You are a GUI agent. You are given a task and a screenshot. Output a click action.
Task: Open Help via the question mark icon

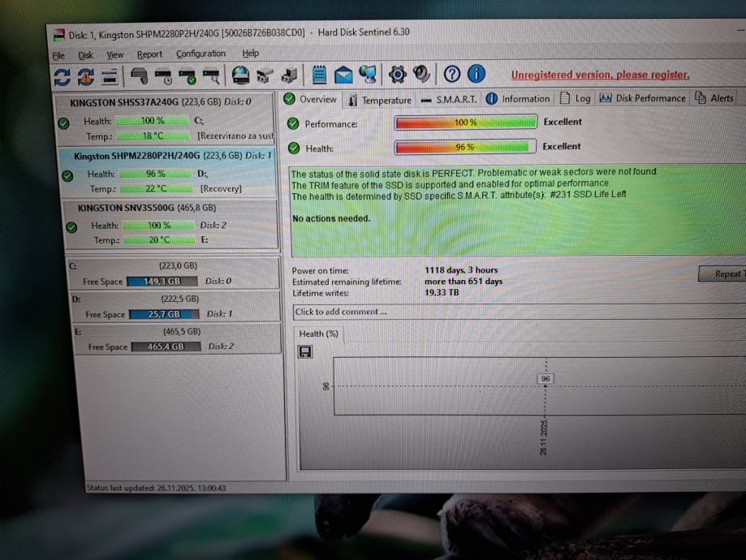pos(451,74)
